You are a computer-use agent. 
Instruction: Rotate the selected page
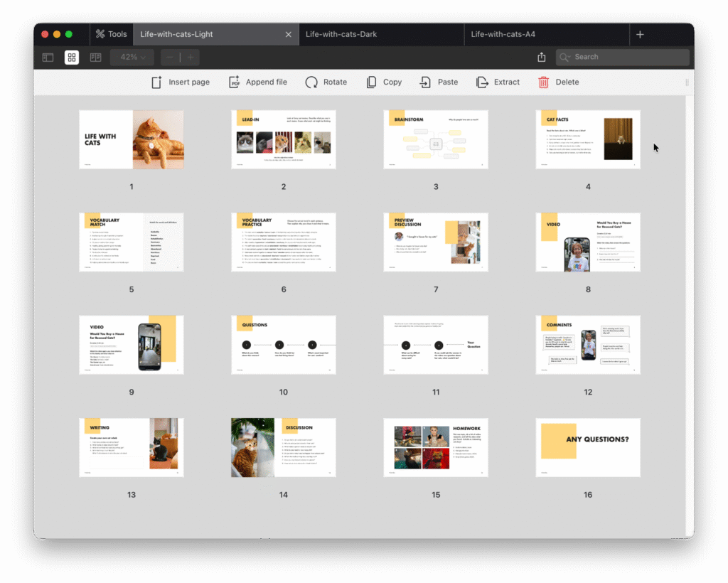[326, 82]
